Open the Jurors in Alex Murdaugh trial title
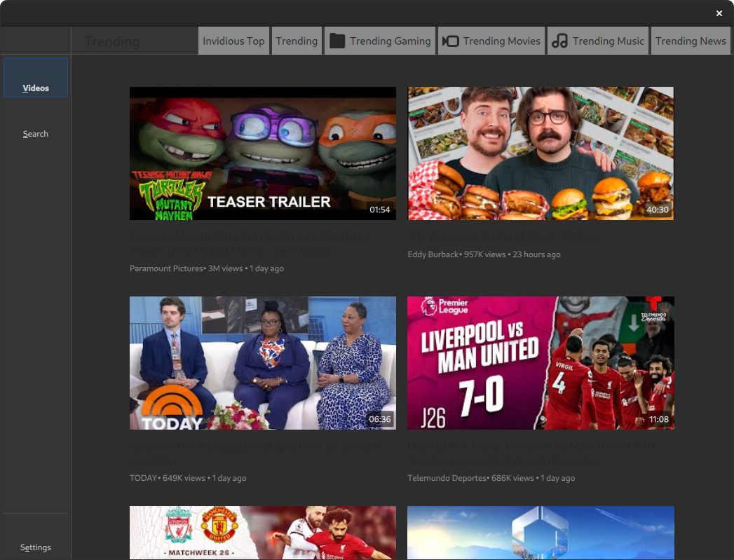 (257, 453)
